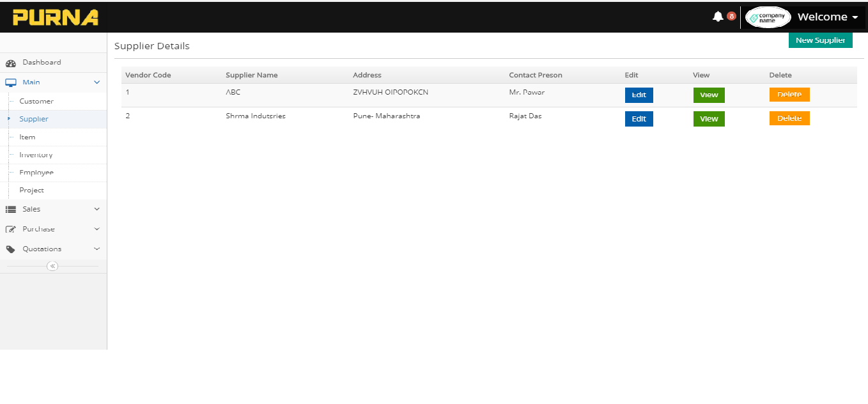868x404 pixels.
Task: Click the PURNA logo
Action: click(x=56, y=17)
